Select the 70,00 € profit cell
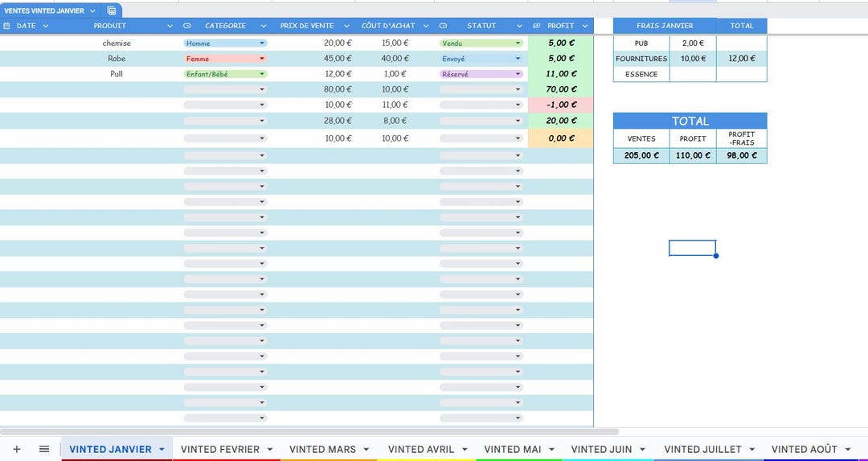This screenshot has width=868, height=461. 560,89
